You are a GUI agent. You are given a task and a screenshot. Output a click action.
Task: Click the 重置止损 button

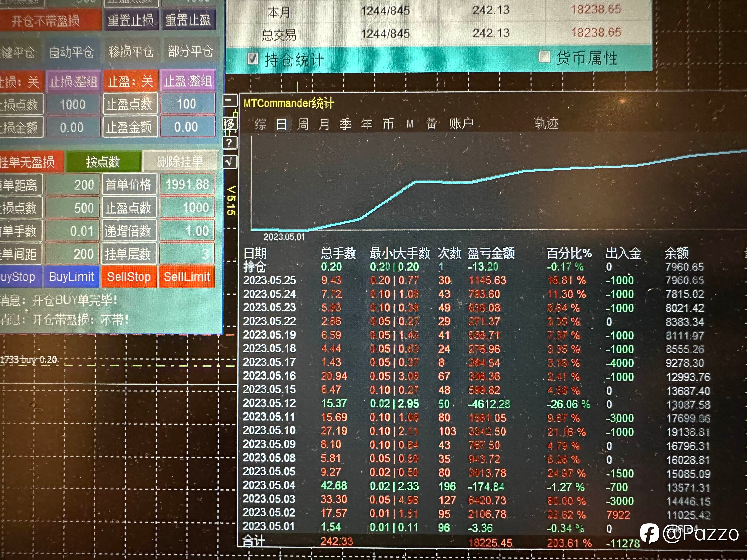tap(131, 20)
